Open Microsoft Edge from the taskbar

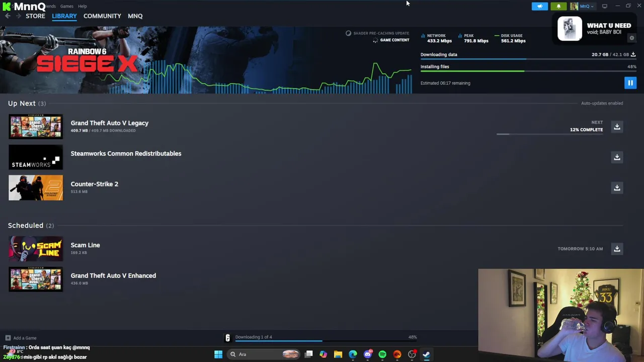point(353,354)
